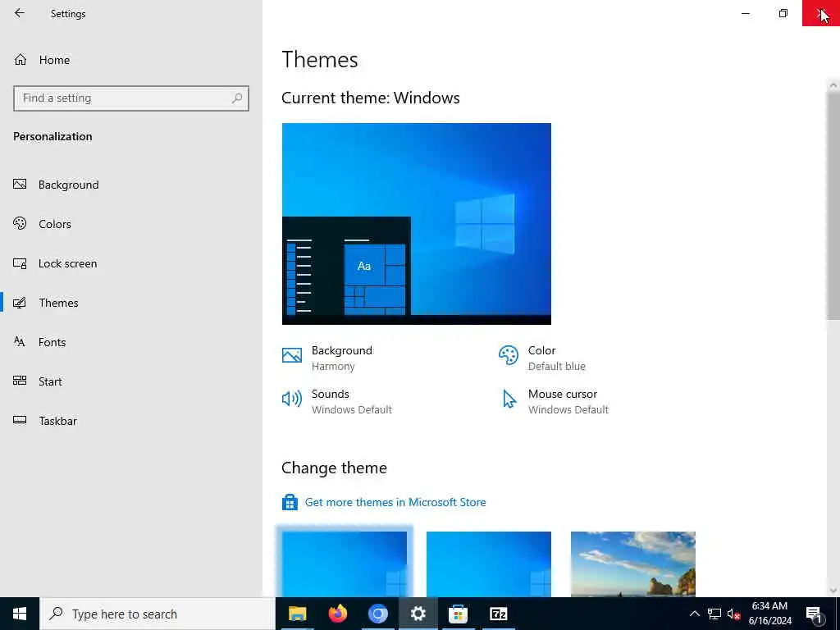Select the first highlighted theme thumbnail
The image size is (840, 630).
pyautogui.click(x=345, y=564)
